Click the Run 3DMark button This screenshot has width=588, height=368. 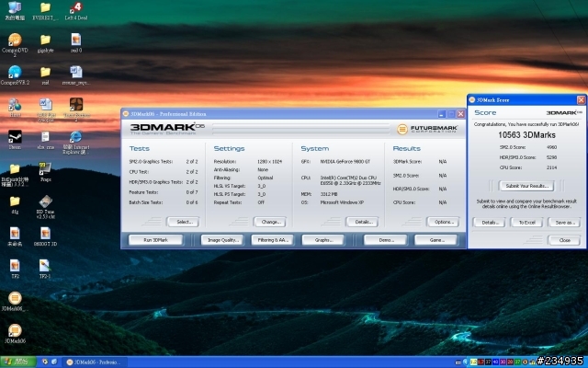155,240
